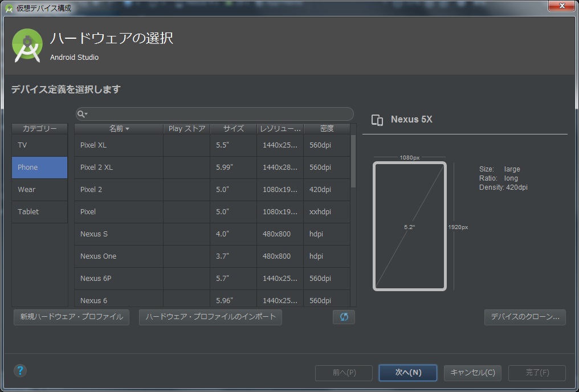Click the search magnifier icon
Image resolution: width=579 pixels, height=392 pixels.
click(x=82, y=115)
